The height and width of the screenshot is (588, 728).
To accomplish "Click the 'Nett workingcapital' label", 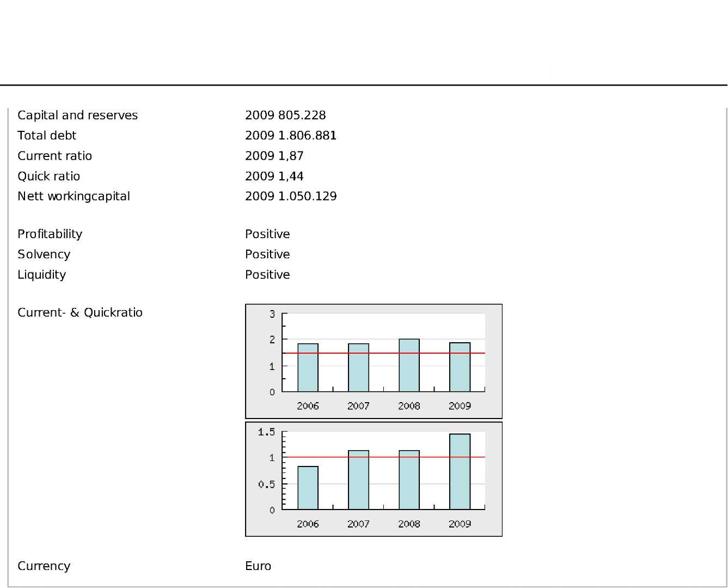I will coord(74,196).
